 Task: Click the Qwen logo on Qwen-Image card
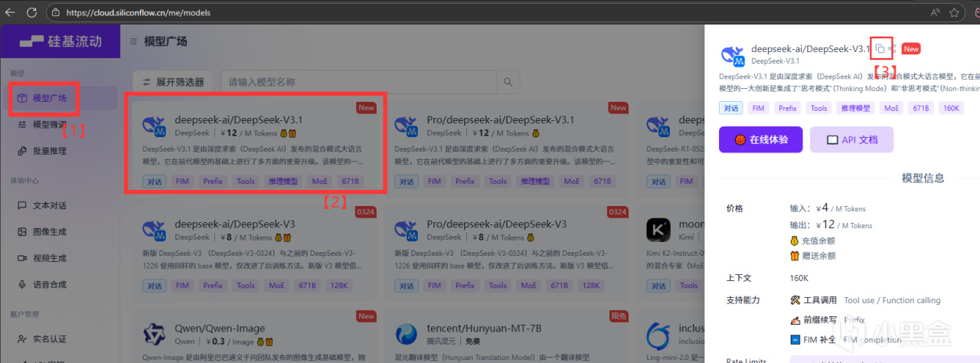(x=155, y=335)
